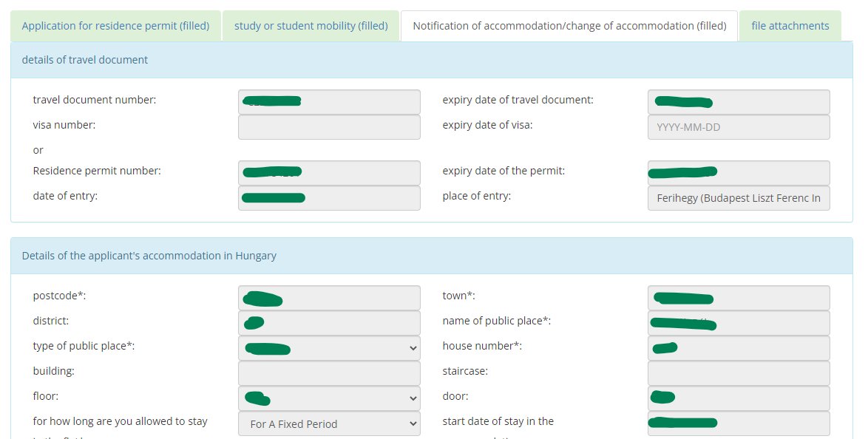Expand type of public place dropdown

329,348
